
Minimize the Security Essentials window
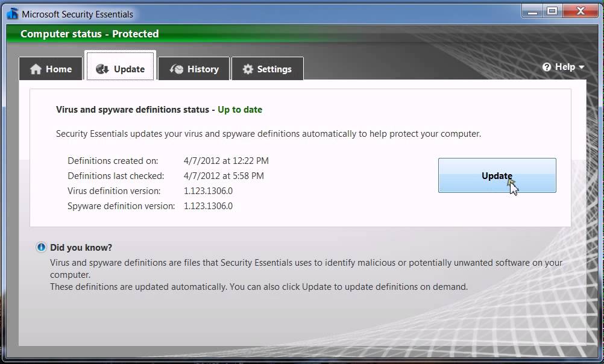click(x=532, y=11)
